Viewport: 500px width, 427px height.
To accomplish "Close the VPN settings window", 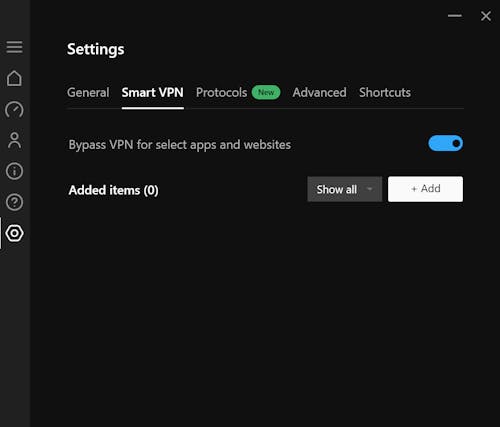I will pos(486,16).
